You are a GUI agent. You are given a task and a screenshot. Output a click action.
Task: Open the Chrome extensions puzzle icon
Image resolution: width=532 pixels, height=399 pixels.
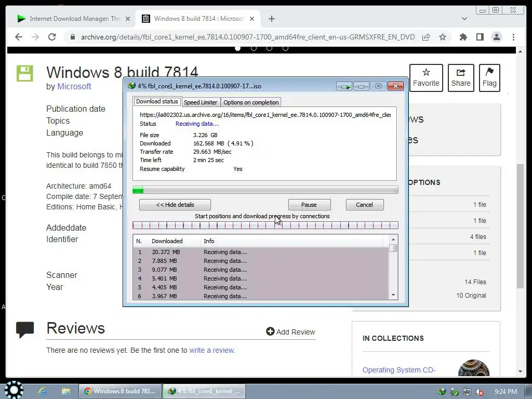coord(463,37)
